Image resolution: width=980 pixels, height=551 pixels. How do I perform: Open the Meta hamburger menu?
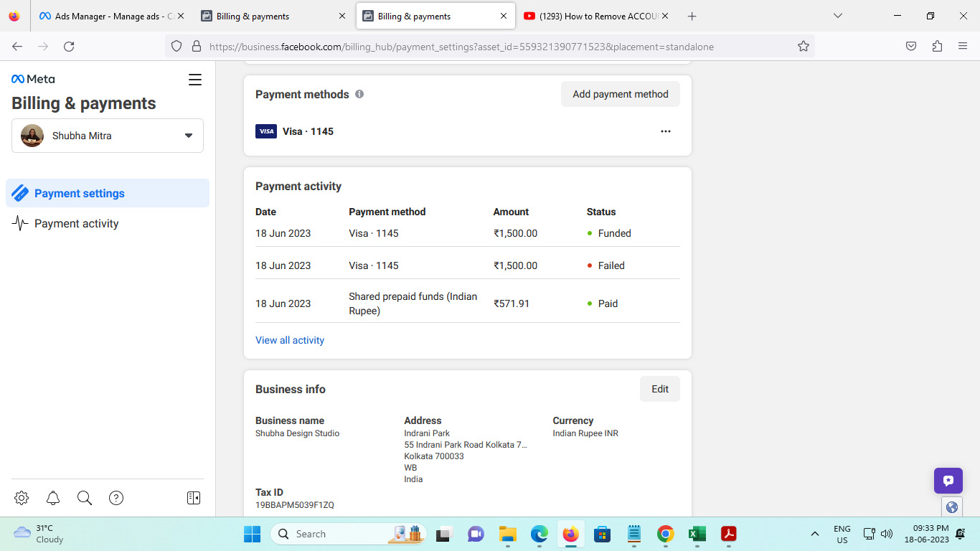(x=195, y=80)
